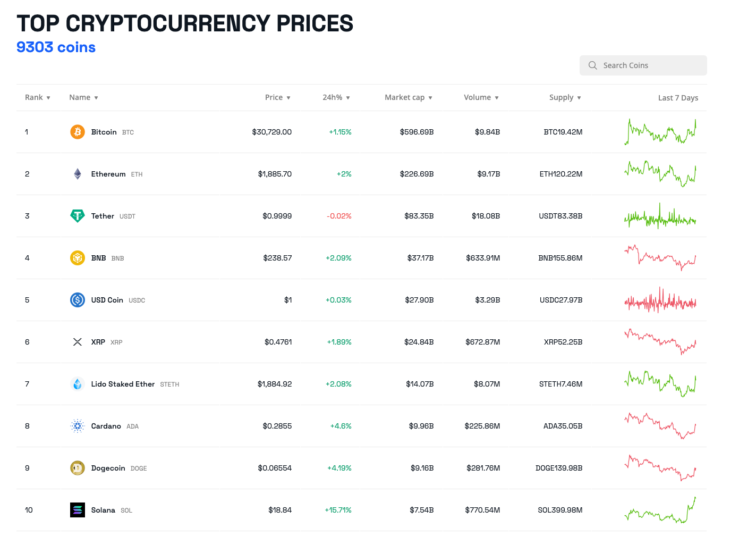This screenshot has height=536, width=756.
Task: Sort by Market cap header
Action: pos(408,97)
